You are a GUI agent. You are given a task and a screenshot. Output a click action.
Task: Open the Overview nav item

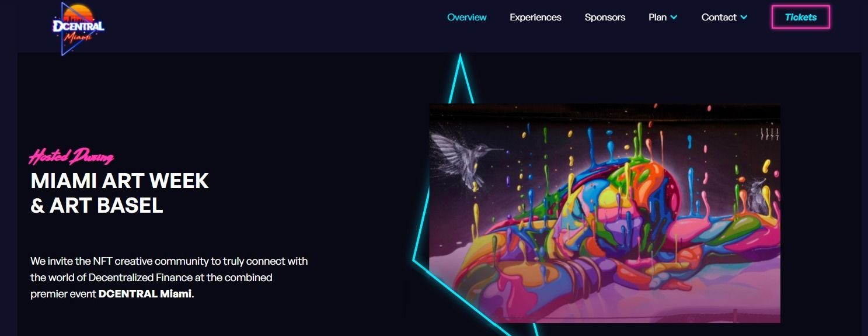coord(466,18)
